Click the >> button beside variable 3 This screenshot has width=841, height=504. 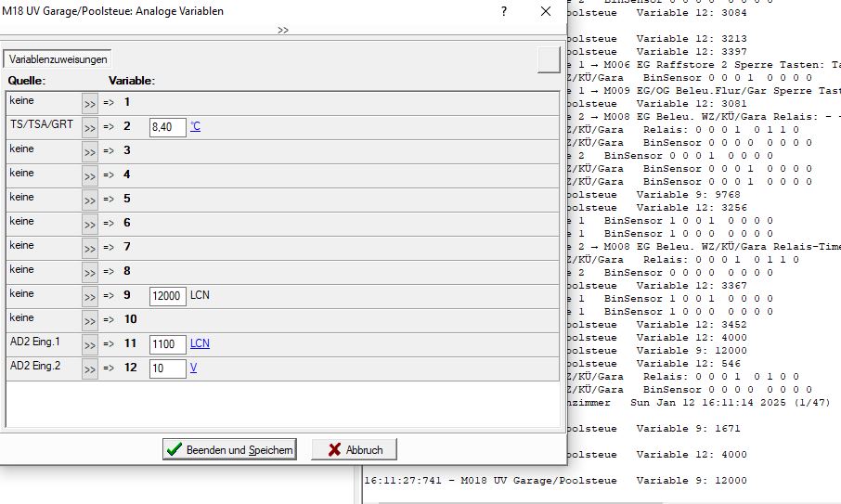(90, 151)
